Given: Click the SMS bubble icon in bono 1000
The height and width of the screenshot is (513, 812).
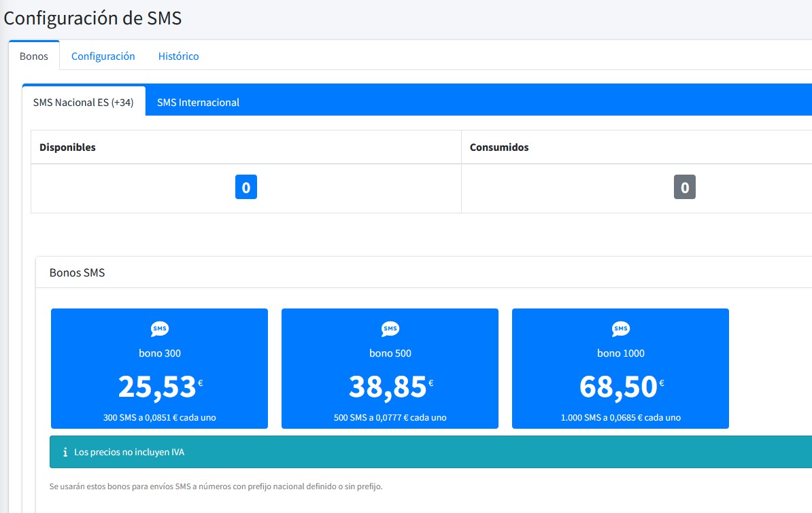Looking at the screenshot, I should tap(620, 329).
